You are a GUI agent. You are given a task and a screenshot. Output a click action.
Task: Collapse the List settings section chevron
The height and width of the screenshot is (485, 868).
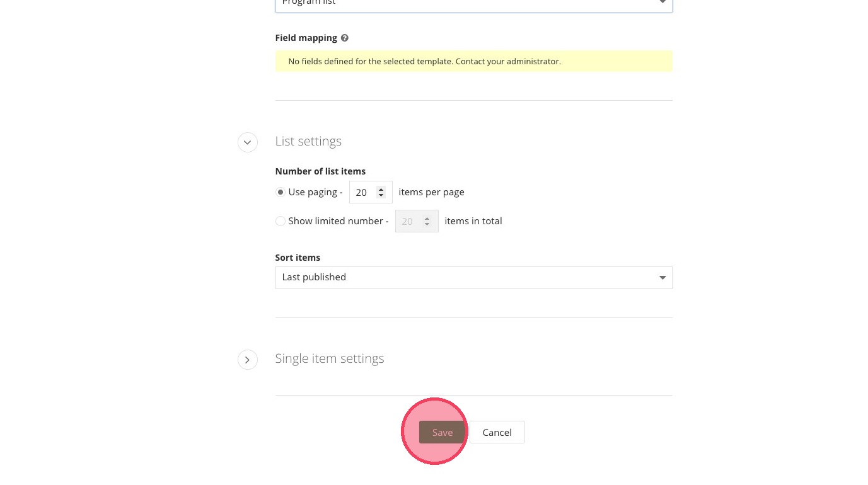pyautogui.click(x=248, y=142)
